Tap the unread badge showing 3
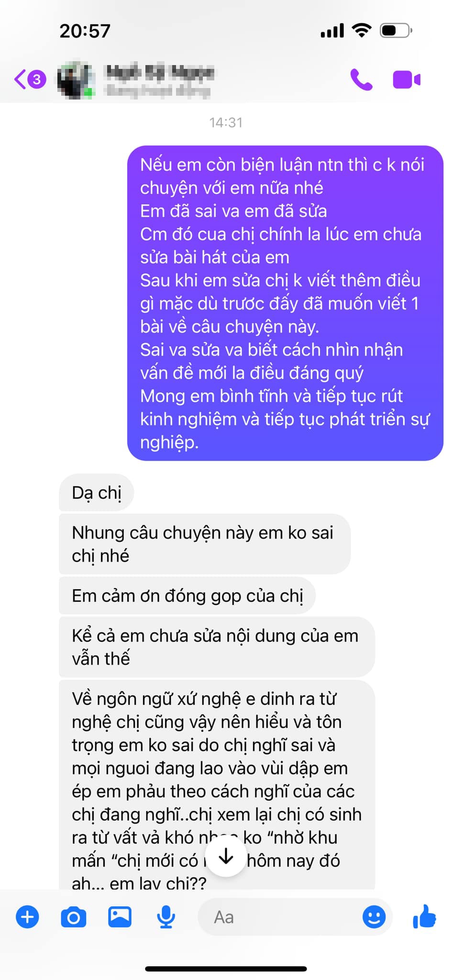Image resolution: width=452 pixels, height=980 pixels. [x=37, y=79]
